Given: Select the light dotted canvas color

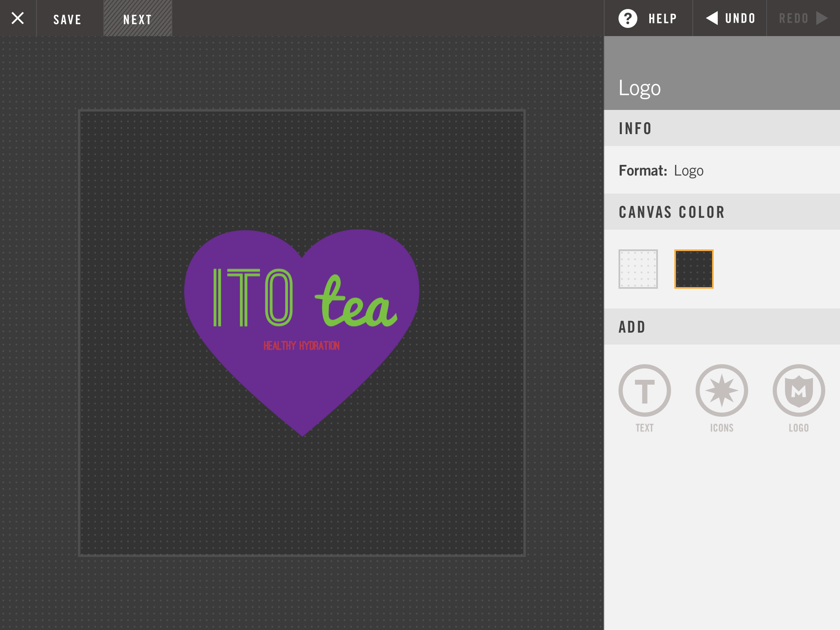Looking at the screenshot, I should click(x=638, y=269).
